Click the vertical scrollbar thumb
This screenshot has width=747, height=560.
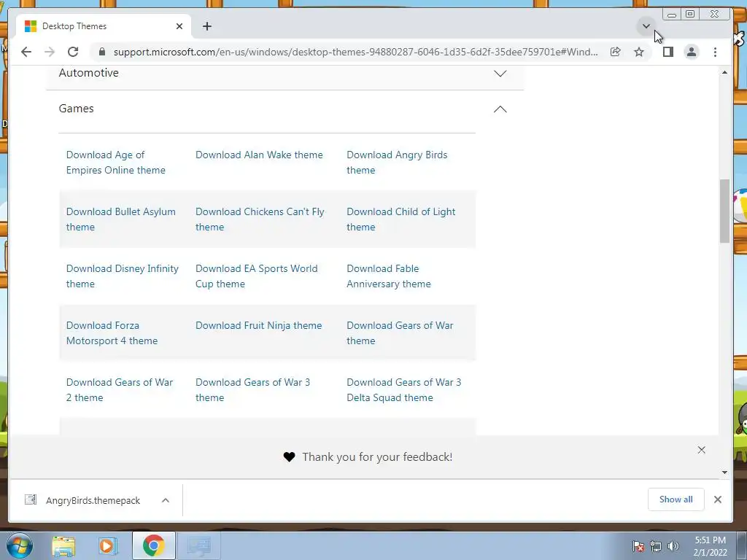pyautogui.click(x=724, y=211)
